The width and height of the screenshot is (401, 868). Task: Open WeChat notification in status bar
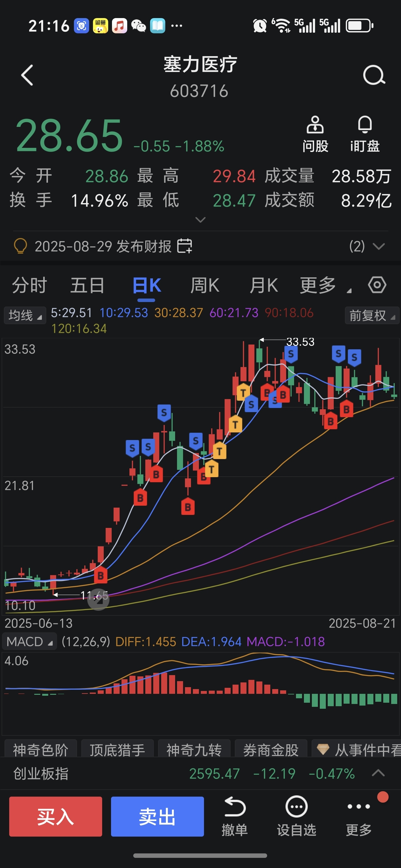pyautogui.click(x=138, y=26)
